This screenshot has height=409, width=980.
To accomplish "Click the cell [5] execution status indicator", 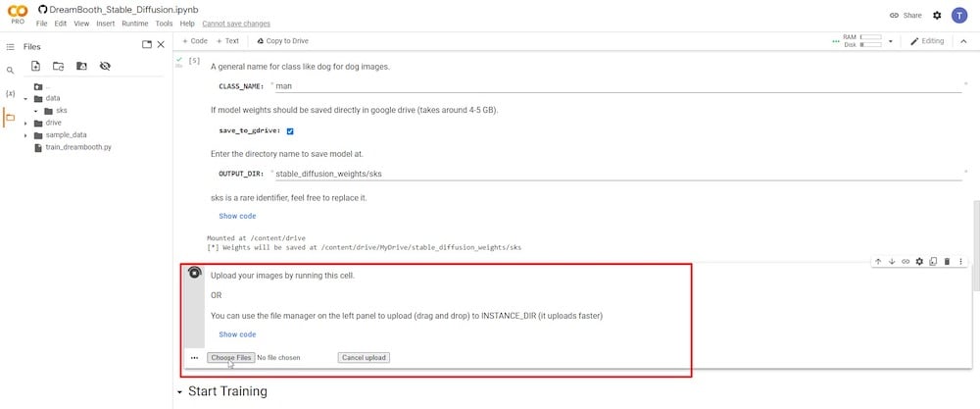I will tap(180, 61).
